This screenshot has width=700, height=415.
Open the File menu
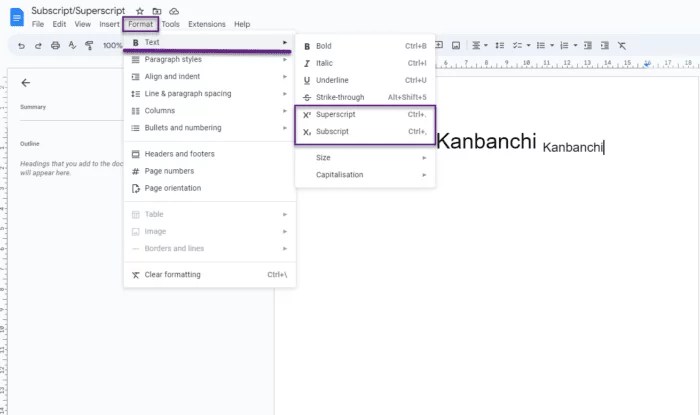click(38, 24)
